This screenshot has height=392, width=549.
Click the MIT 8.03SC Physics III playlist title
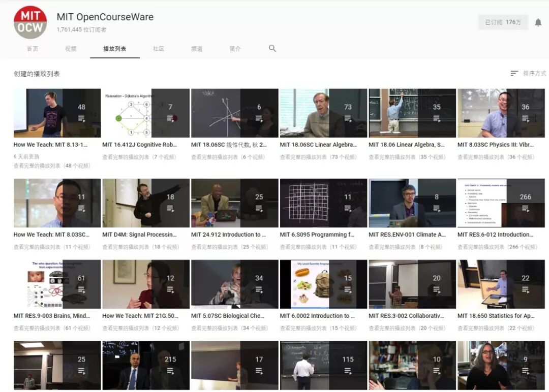(496, 144)
